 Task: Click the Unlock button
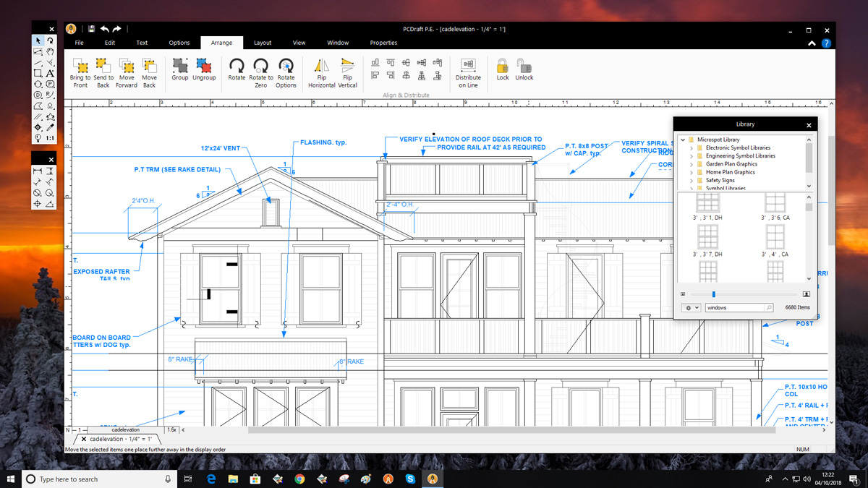pyautogui.click(x=524, y=67)
